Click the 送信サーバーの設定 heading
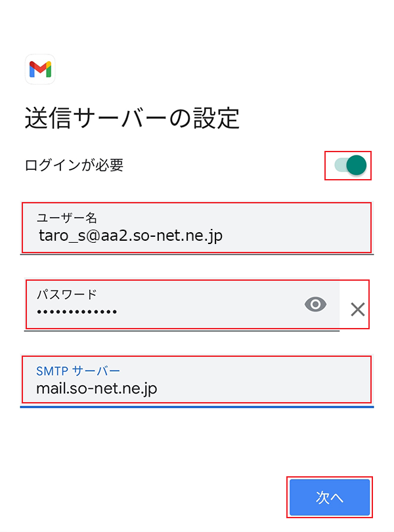This screenshot has width=394, height=532. click(131, 119)
